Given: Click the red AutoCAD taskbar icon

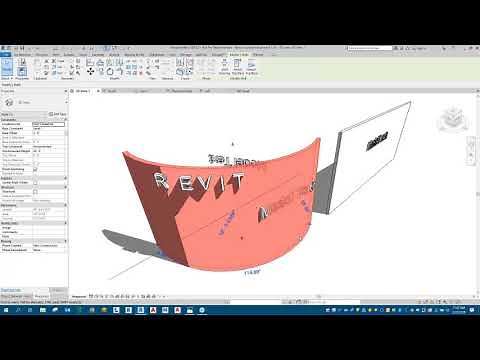Looking at the screenshot, I should (x=153, y=310).
